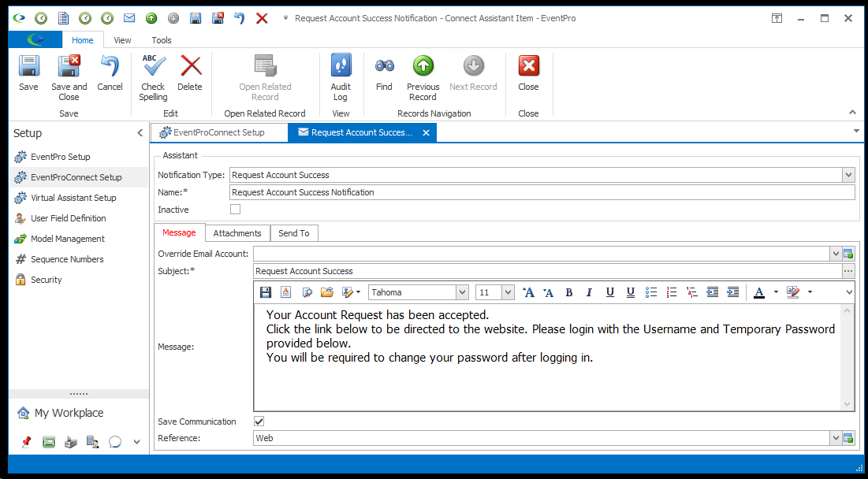Viewport: 868px width, 479px height.
Task: Apply numbered list formatting
Action: tap(672, 292)
